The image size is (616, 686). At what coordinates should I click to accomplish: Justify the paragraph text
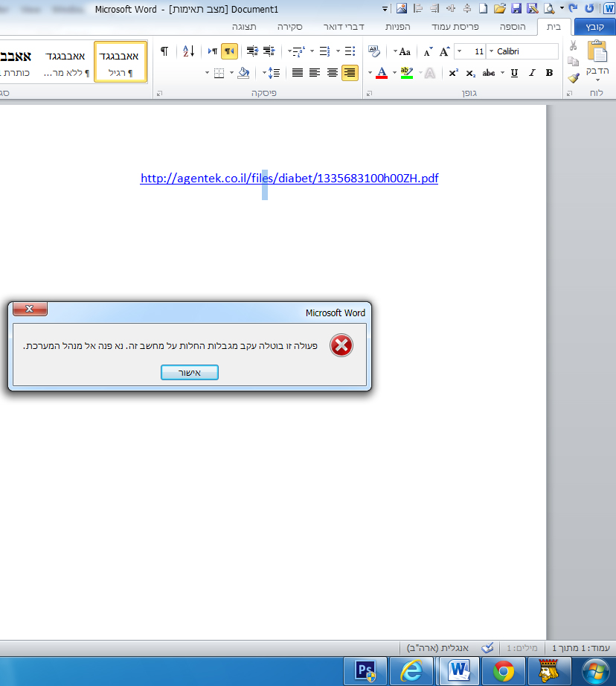point(298,73)
